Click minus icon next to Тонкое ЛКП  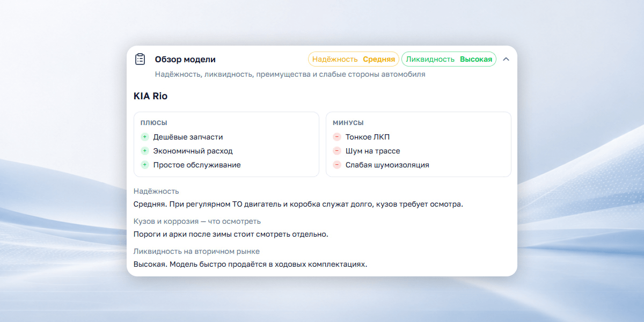pyautogui.click(x=337, y=137)
